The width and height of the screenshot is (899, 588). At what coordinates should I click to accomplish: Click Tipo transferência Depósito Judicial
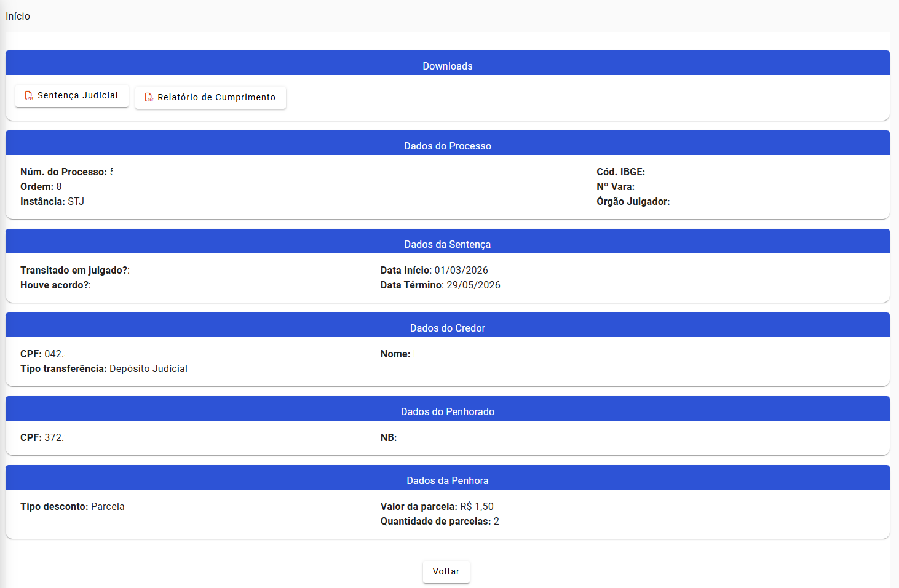click(104, 368)
